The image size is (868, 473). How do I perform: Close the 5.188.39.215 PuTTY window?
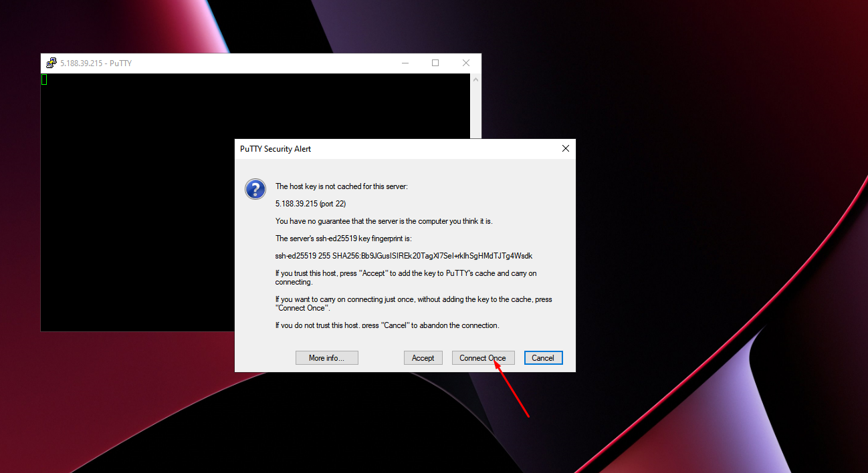coord(466,63)
